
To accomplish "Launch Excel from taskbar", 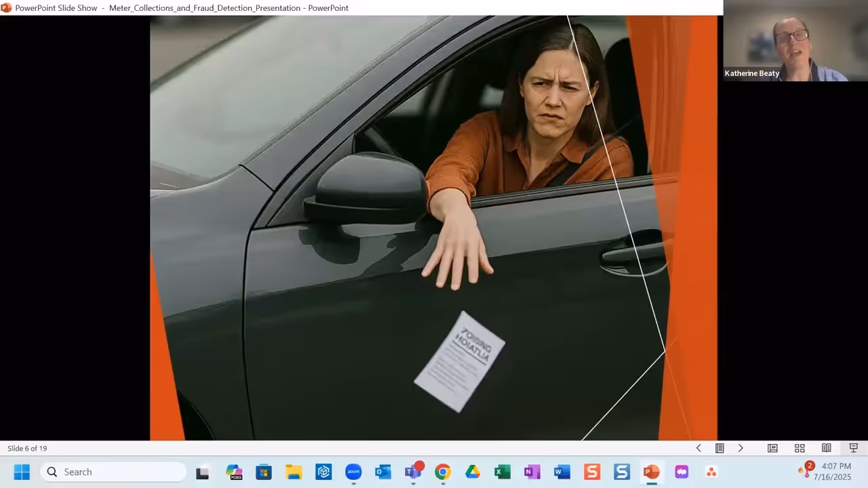I will pos(502,472).
